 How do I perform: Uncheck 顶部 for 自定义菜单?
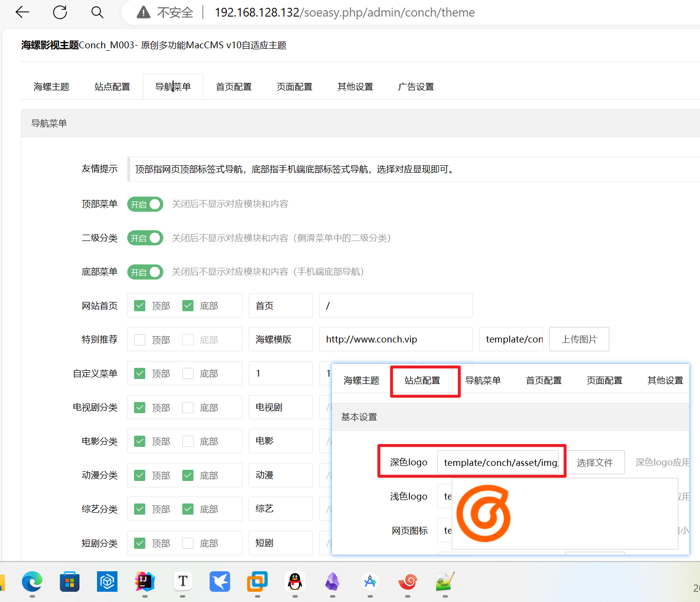pyautogui.click(x=140, y=374)
